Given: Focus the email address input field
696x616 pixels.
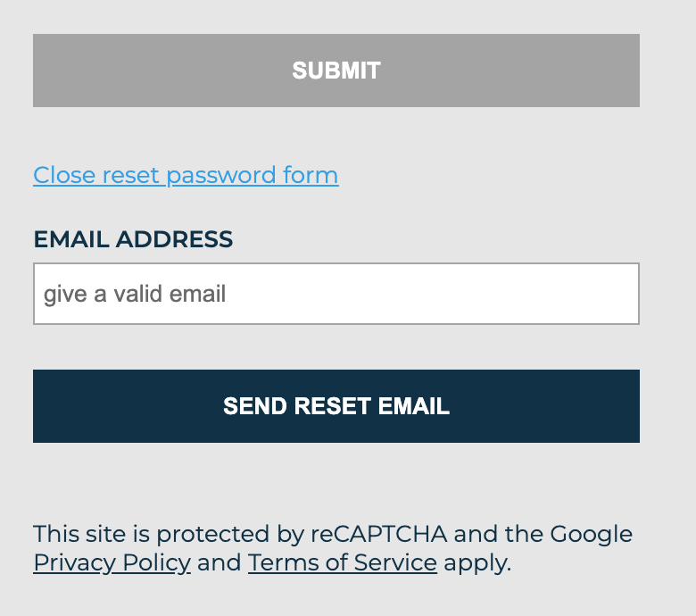Looking at the screenshot, I should (x=336, y=294).
